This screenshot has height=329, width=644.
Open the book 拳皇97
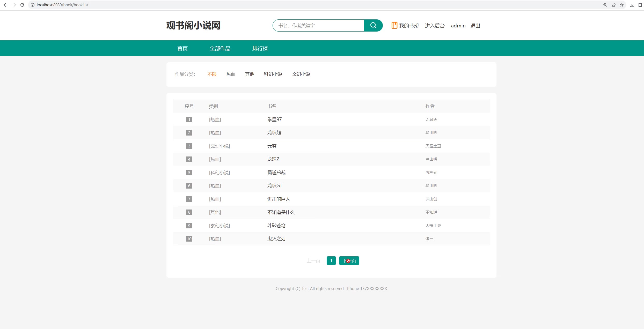274,119
